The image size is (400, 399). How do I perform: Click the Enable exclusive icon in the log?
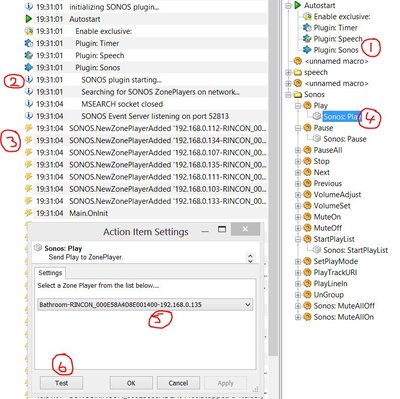point(29,31)
